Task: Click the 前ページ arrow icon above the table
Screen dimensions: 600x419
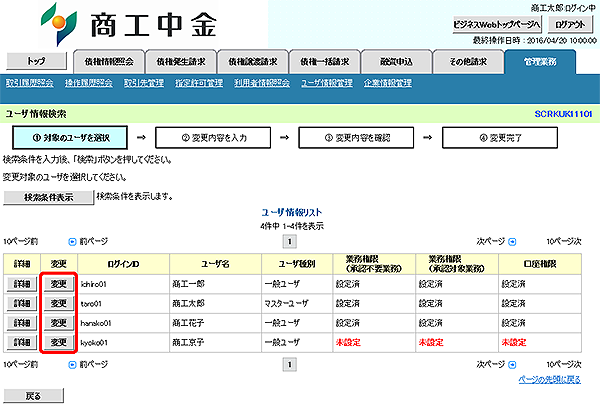Action: point(72,241)
